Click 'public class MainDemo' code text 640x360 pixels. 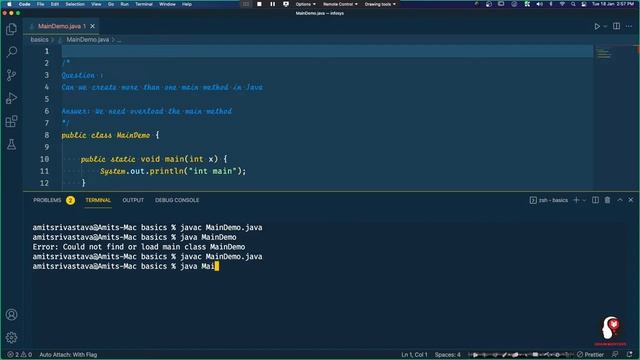[x=106, y=135]
